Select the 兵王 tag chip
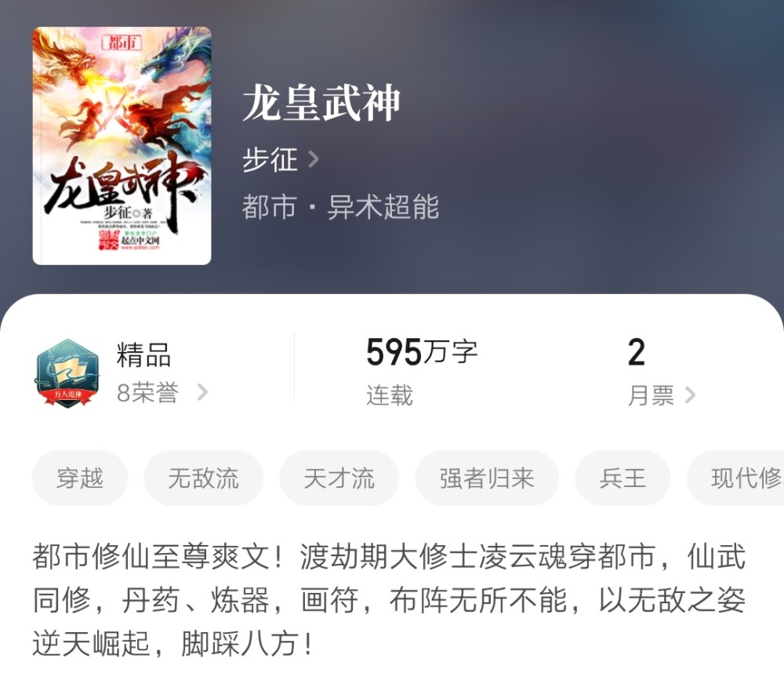784x691 pixels. (622, 478)
